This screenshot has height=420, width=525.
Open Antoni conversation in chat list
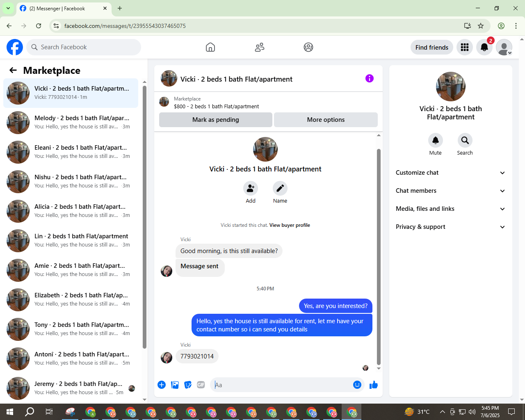pos(71,359)
